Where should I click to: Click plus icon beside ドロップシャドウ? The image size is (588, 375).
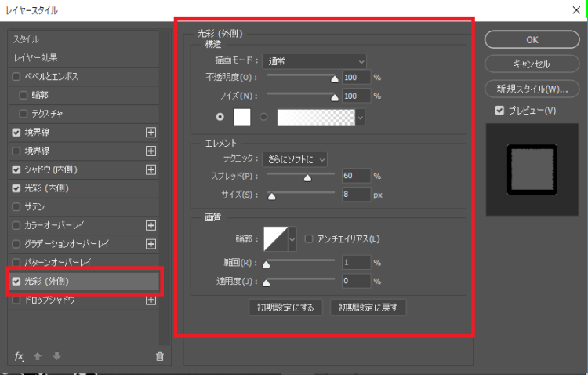click(x=151, y=300)
